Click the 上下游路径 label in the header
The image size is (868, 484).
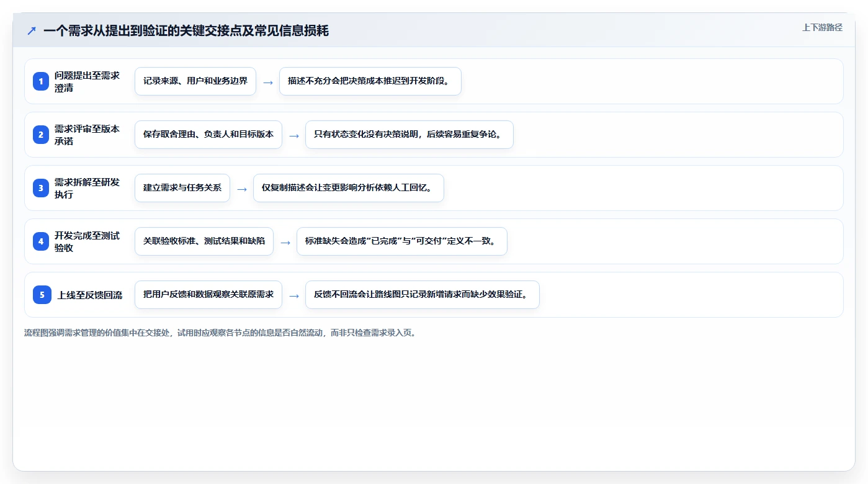click(822, 27)
